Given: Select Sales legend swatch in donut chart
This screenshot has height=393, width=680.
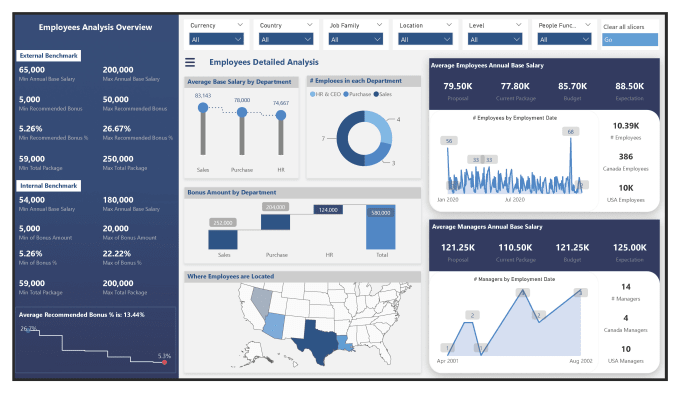Looking at the screenshot, I should point(376,94).
